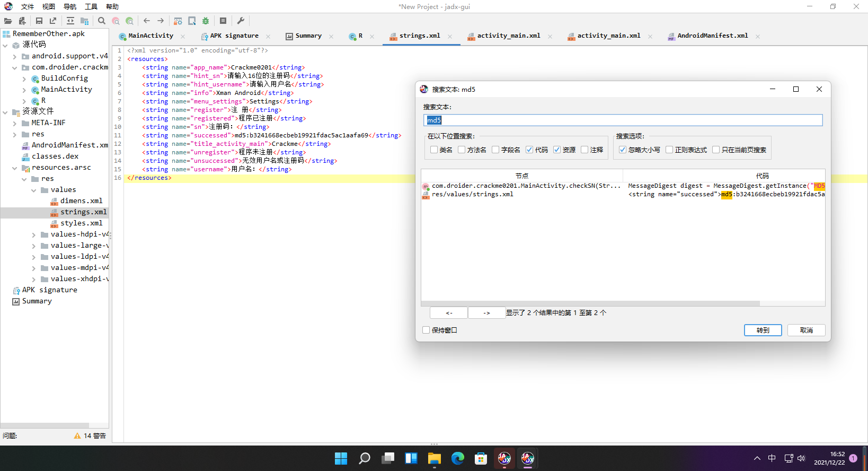This screenshot has width=868, height=471.
Task: Collapse the resources.arsc node
Action: pos(15,168)
